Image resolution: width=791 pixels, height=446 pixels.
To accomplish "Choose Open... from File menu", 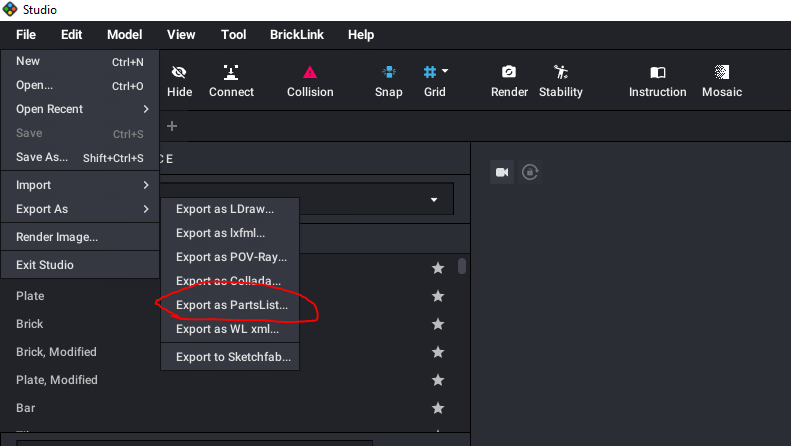I will click(80, 85).
